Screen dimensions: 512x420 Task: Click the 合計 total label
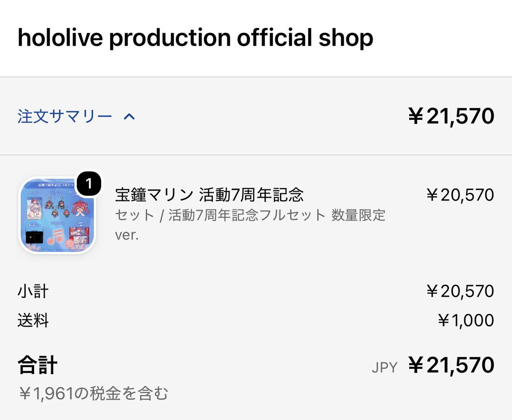38,365
